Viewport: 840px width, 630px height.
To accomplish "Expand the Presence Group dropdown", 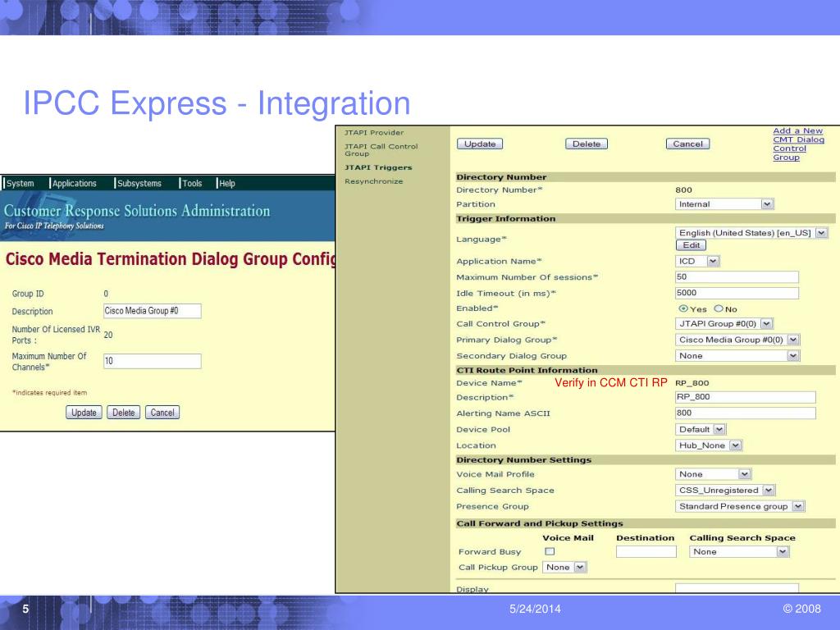I will (740, 506).
